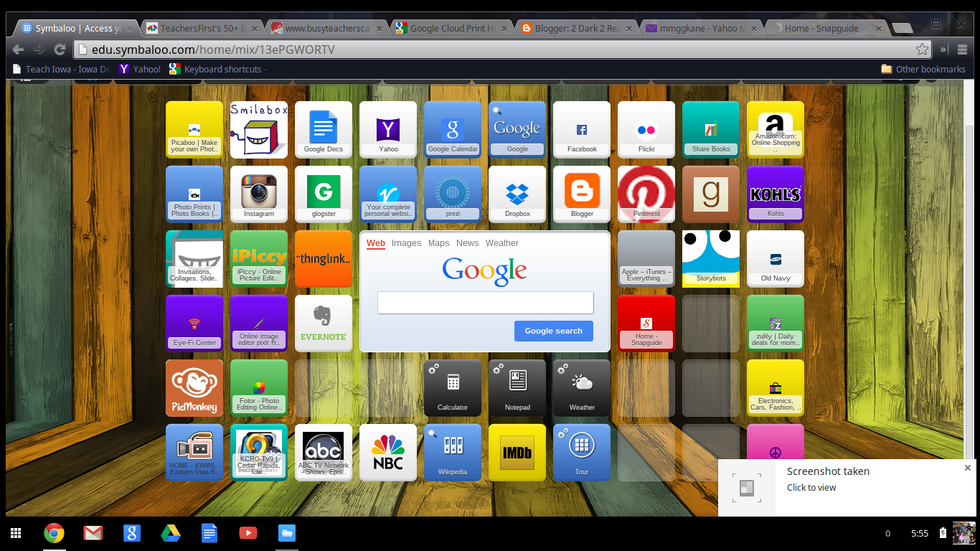Image resolution: width=980 pixels, height=551 pixels.
Task: Open Gmail from the shelf
Action: (93, 533)
